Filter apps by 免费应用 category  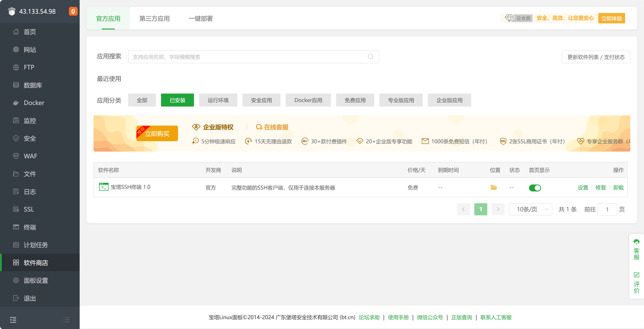point(355,100)
